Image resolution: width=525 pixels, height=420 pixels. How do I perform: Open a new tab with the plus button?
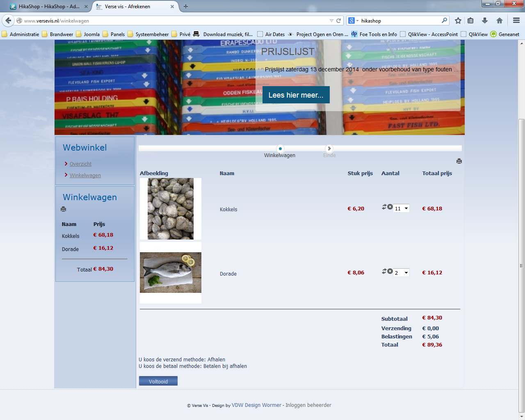186,7
